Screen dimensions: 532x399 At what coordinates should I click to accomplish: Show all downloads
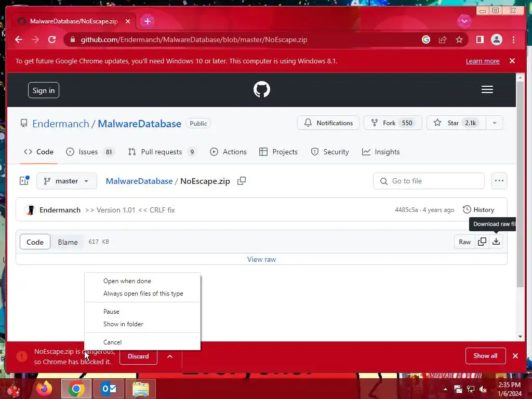coord(485,356)
